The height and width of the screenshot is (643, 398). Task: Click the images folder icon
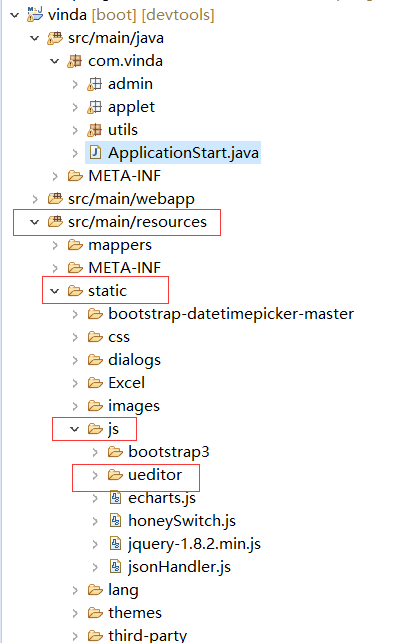pyautogui.click(x=95, y=406)
